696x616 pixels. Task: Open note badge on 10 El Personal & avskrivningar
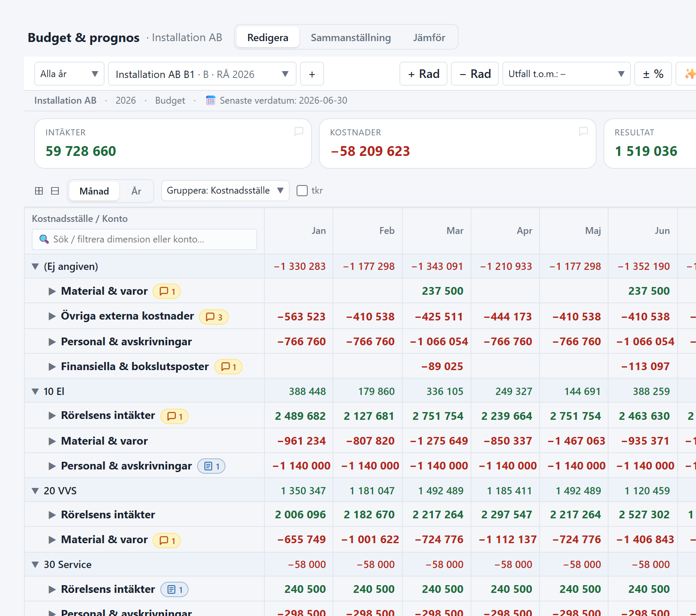pos(211,466)
